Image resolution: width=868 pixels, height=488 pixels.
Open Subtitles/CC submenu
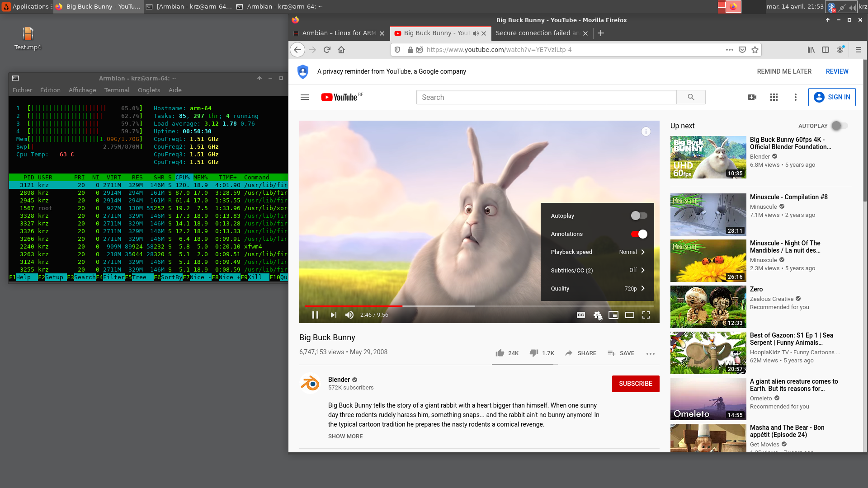[597, 270]
